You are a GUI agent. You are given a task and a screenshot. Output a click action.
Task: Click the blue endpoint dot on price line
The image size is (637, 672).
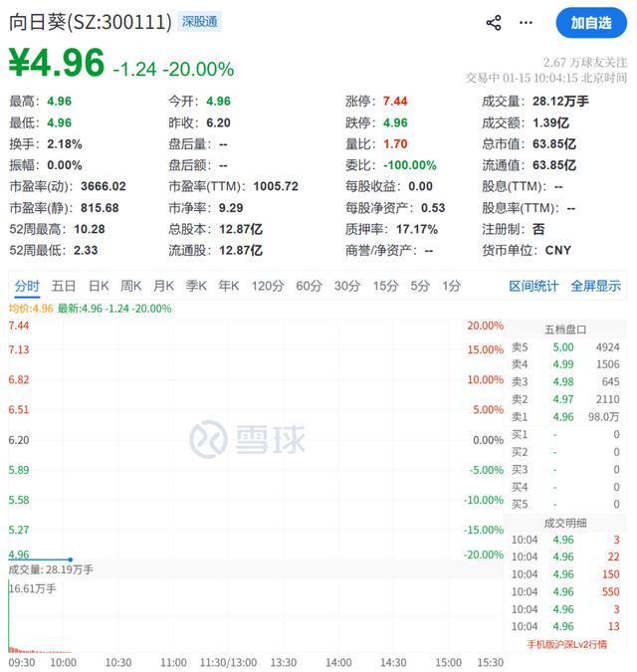click(71, 560)
